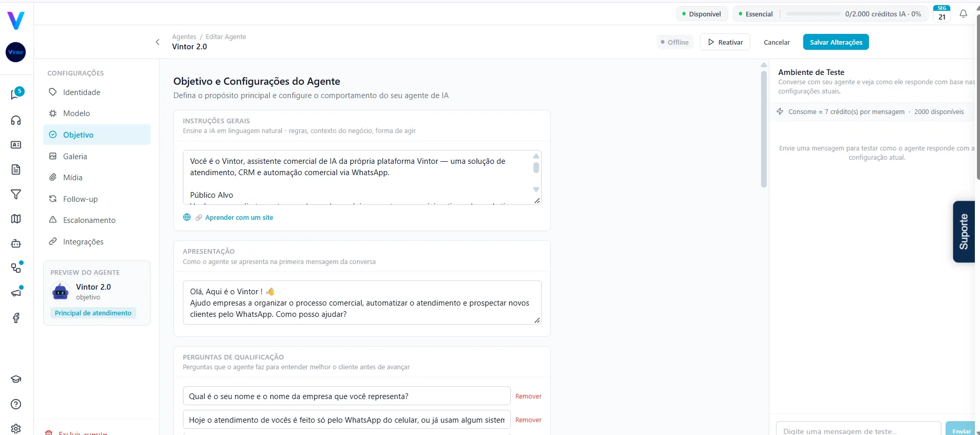Open the workflow nodes sidebar icon
The width and height of the screenshot is (980, 435).
[x=16, y=268]
